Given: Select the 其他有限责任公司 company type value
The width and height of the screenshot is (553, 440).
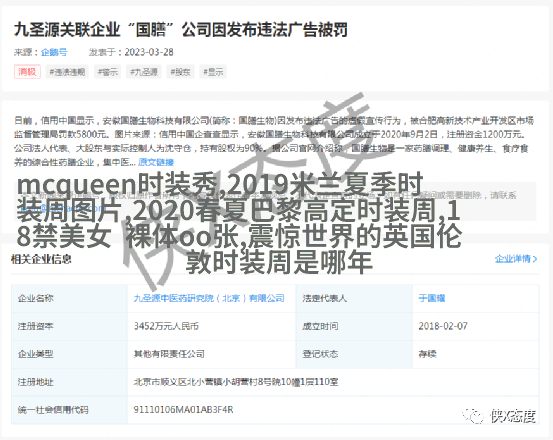Looking at the screenshot, I should [x=169, y=354].
